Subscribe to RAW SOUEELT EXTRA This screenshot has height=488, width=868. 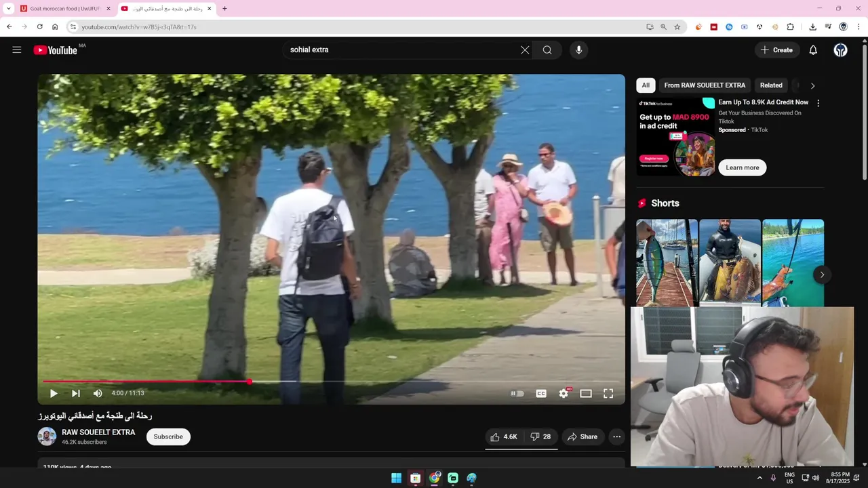pyautogui.click(x=168, y=436)
